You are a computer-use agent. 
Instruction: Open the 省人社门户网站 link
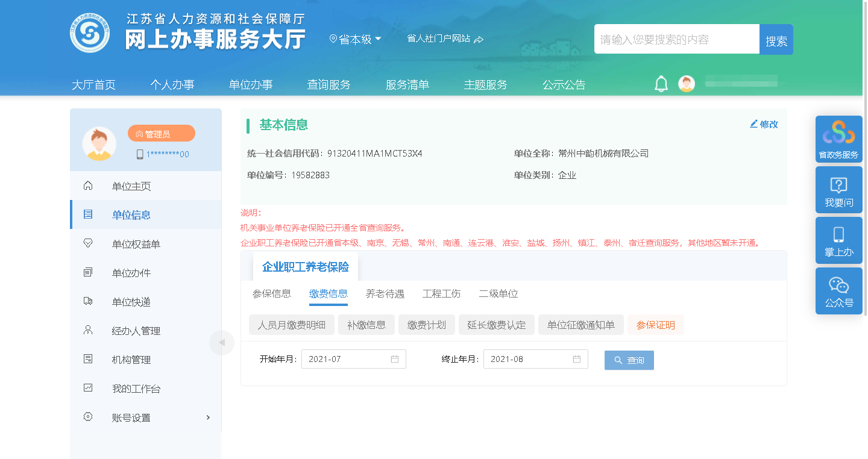click(x=445, y=39)
